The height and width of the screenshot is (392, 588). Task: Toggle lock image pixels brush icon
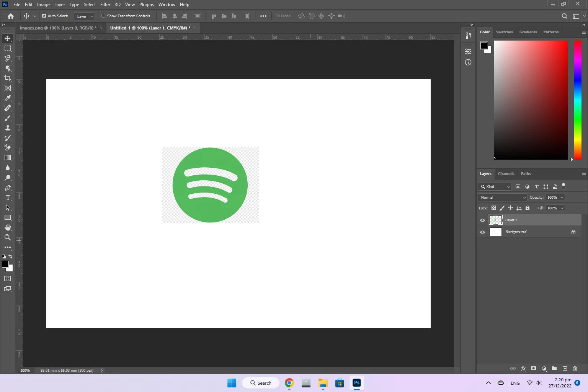[x=502, y=208]
